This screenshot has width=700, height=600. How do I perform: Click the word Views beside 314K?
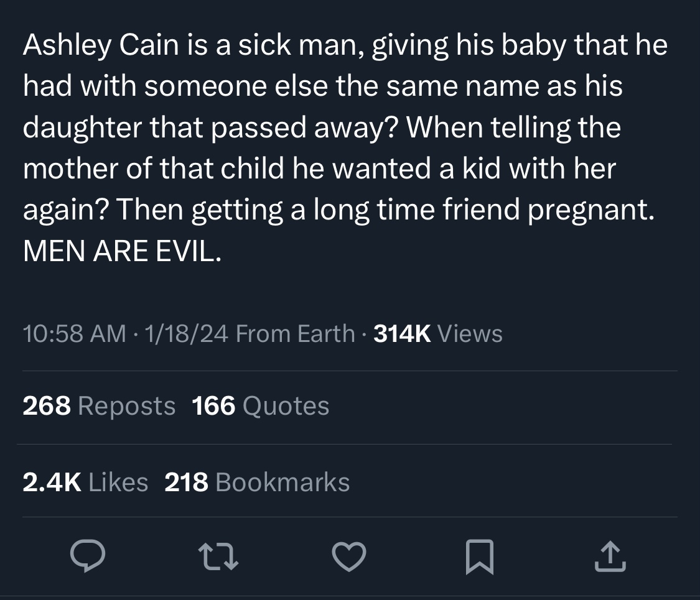pos(470,333)
